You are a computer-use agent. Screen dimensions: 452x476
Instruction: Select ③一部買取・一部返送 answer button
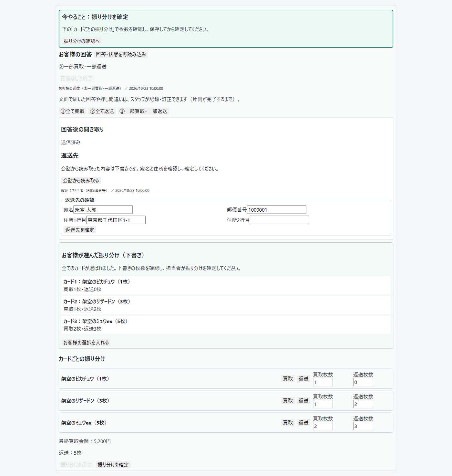pos(144,111)
